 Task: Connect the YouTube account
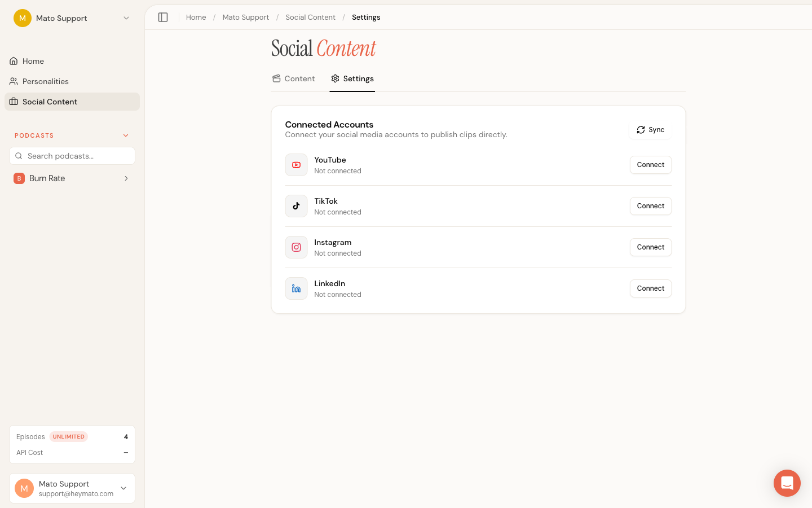pos(651,165)
